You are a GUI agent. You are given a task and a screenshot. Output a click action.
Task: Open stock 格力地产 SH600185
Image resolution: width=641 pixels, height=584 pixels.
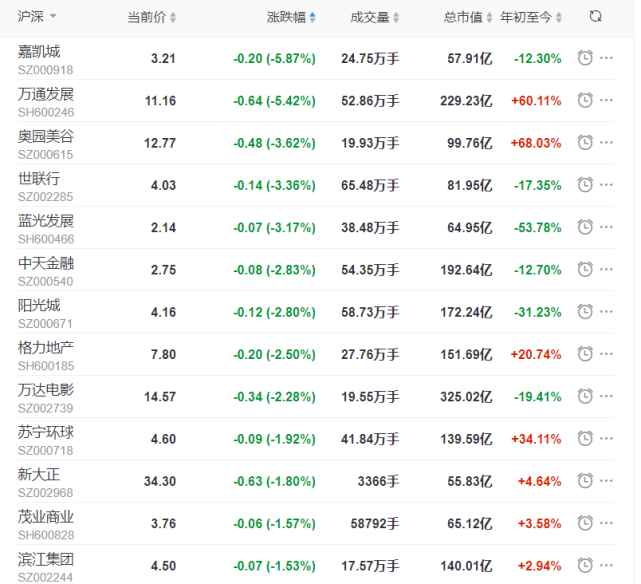[x=46, y=356]
